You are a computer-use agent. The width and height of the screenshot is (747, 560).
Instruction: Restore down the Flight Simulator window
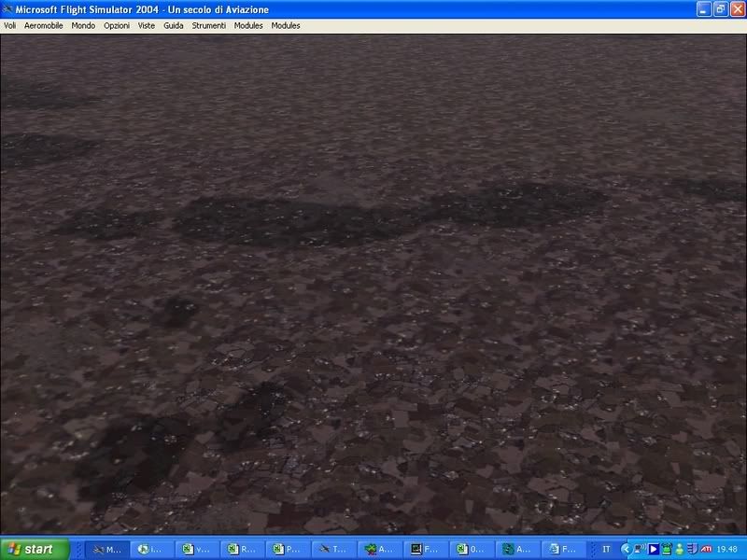(720, 9)
